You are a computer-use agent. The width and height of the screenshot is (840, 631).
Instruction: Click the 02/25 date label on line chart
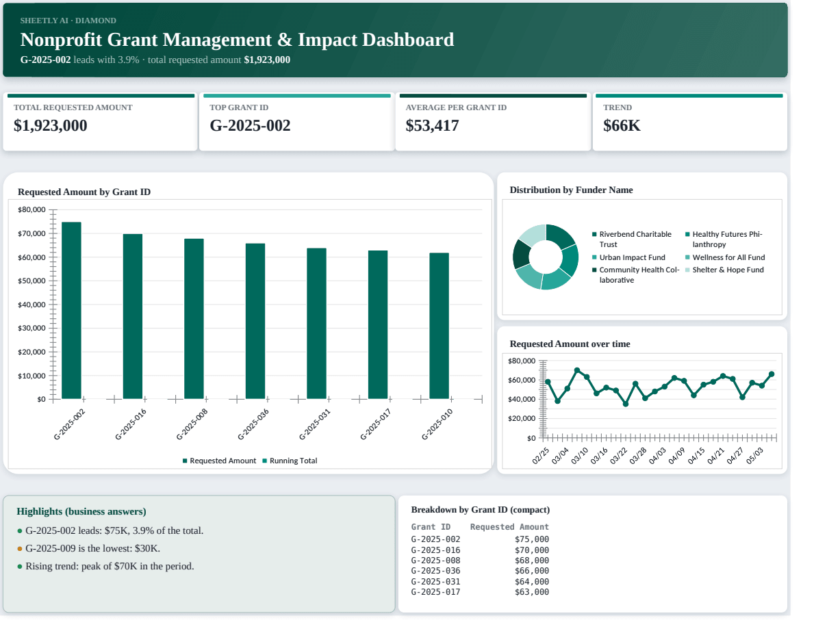(541, 456)
